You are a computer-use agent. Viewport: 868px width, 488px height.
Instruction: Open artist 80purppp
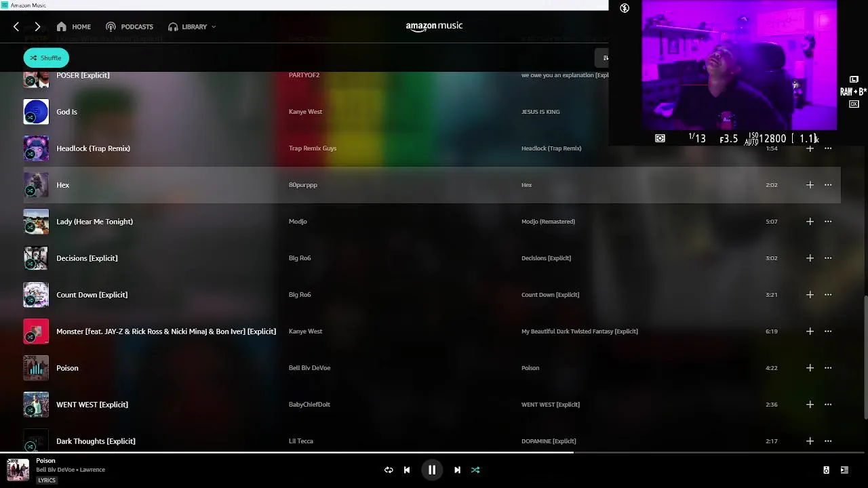[303, 185]
